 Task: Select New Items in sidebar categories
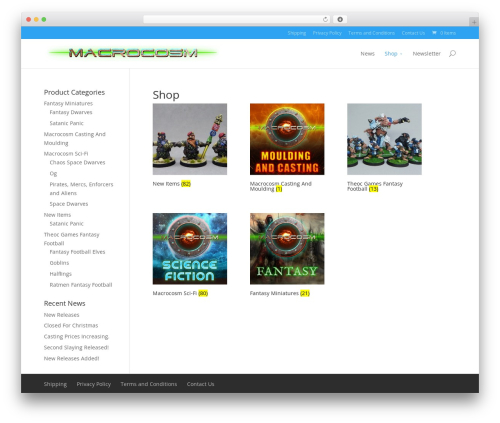(57, 215)
